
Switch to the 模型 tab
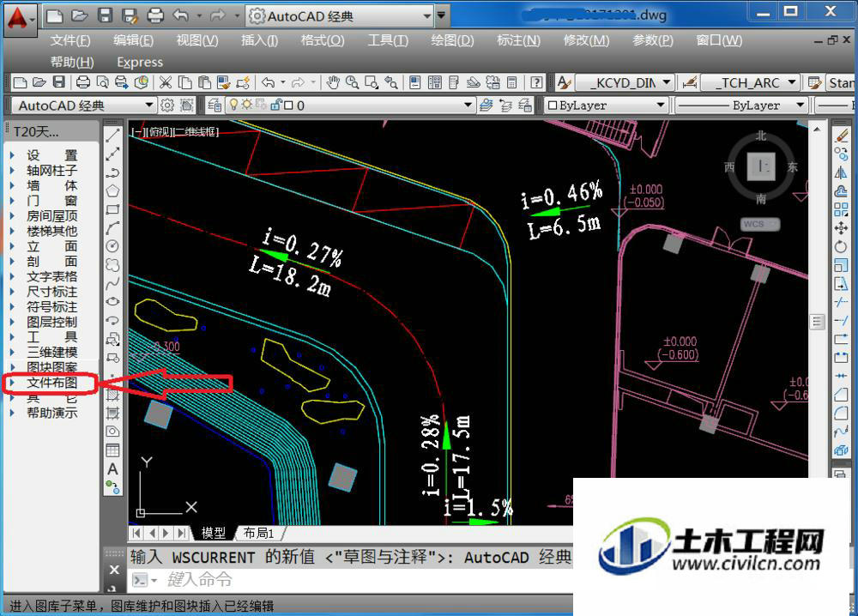click(214, 533)
